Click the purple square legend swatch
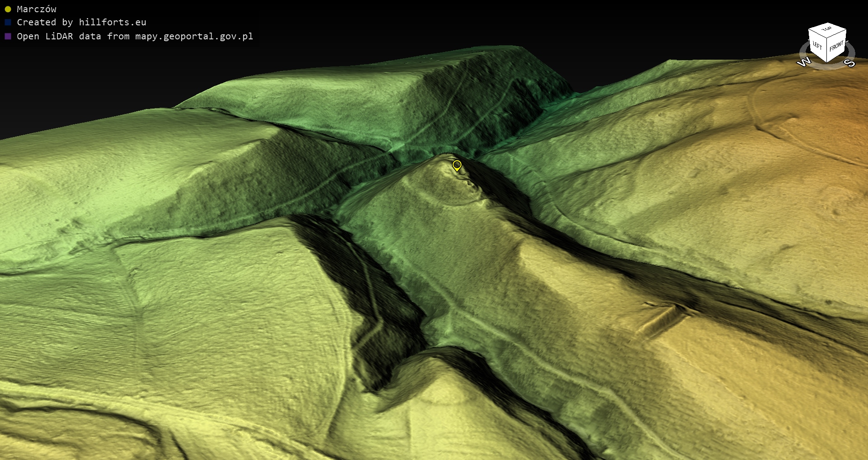Viewport: 868px width, 460px height. click(8, 36)
